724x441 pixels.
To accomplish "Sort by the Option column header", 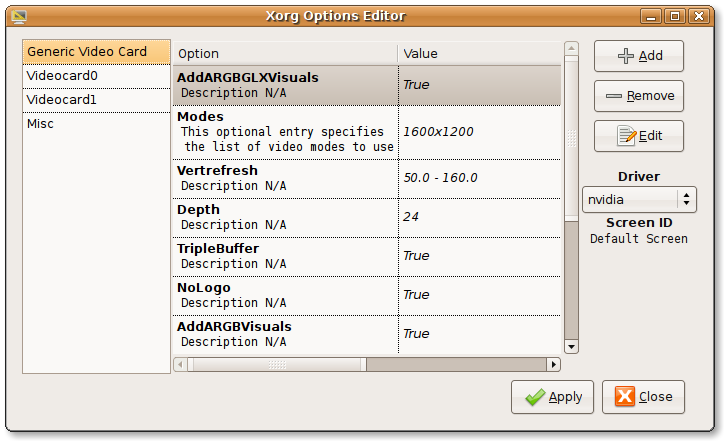I will 285,53.
